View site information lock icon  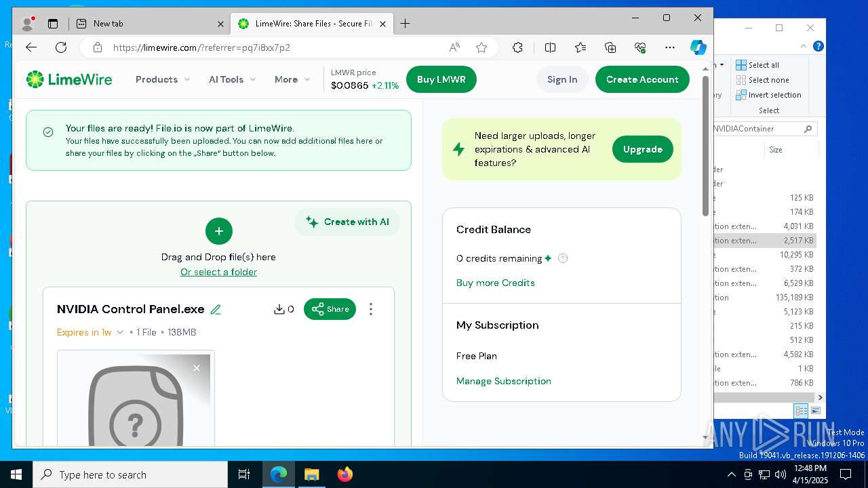tap(98, 47)
